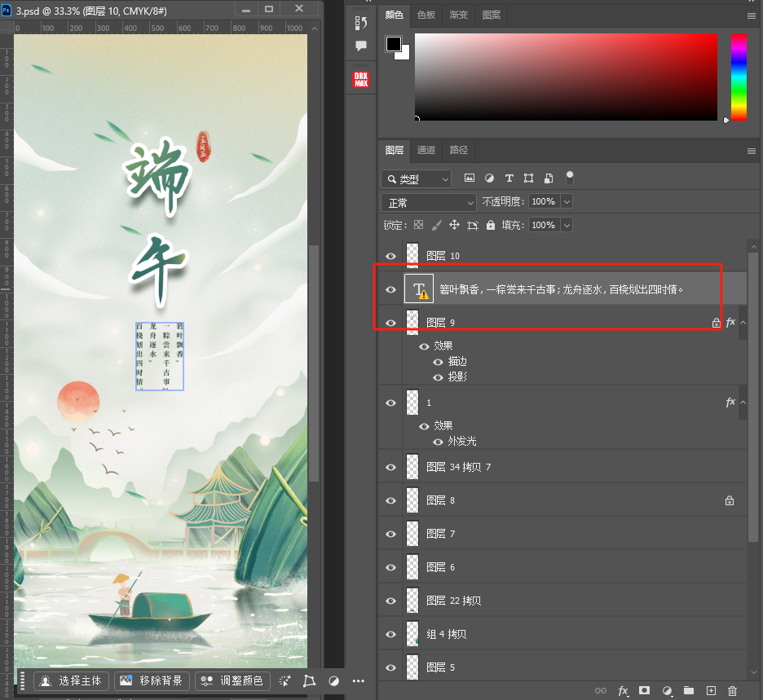Open the 不透明度 opacity dropdown arrow

(567, 201)
